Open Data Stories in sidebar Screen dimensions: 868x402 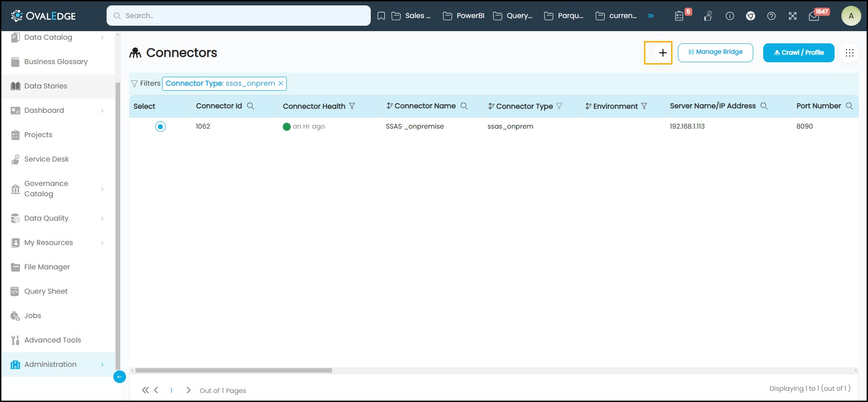(x=58, y=86)
